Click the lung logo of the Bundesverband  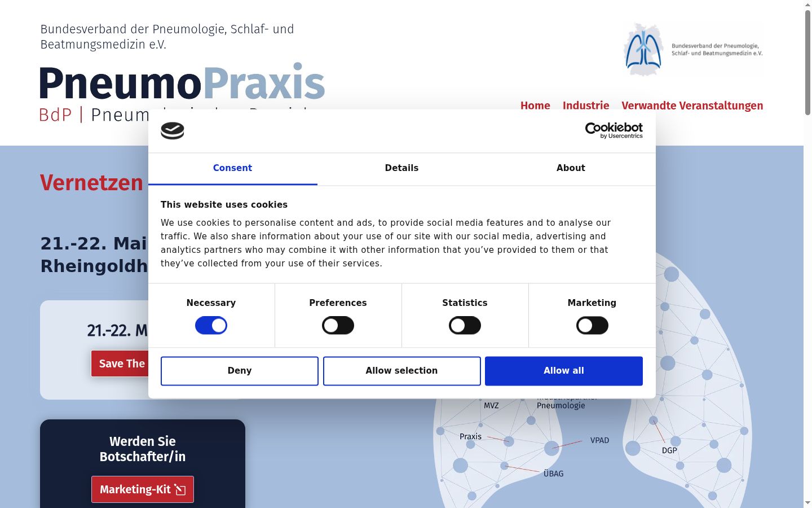click(644, 50)
